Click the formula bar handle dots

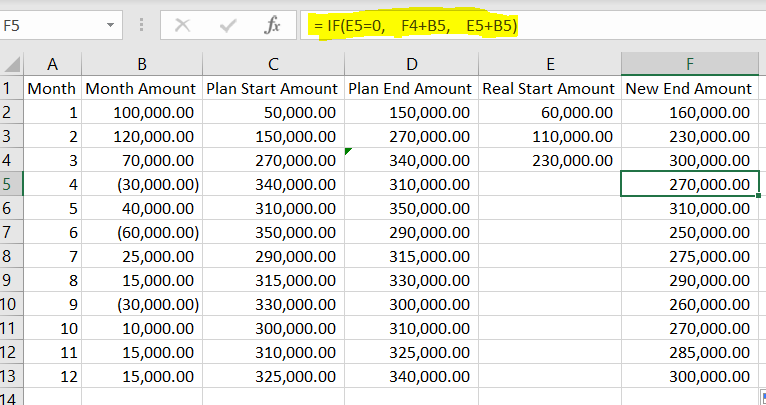(x=142, y=25)
